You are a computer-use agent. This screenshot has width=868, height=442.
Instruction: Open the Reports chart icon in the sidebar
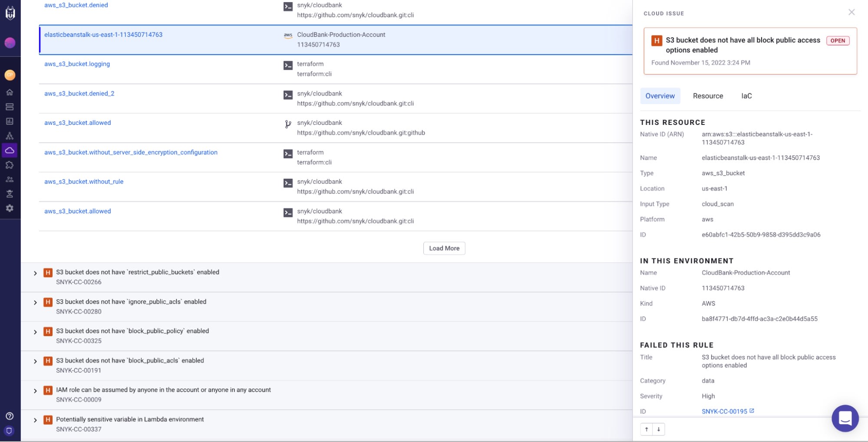pos(10,121)
